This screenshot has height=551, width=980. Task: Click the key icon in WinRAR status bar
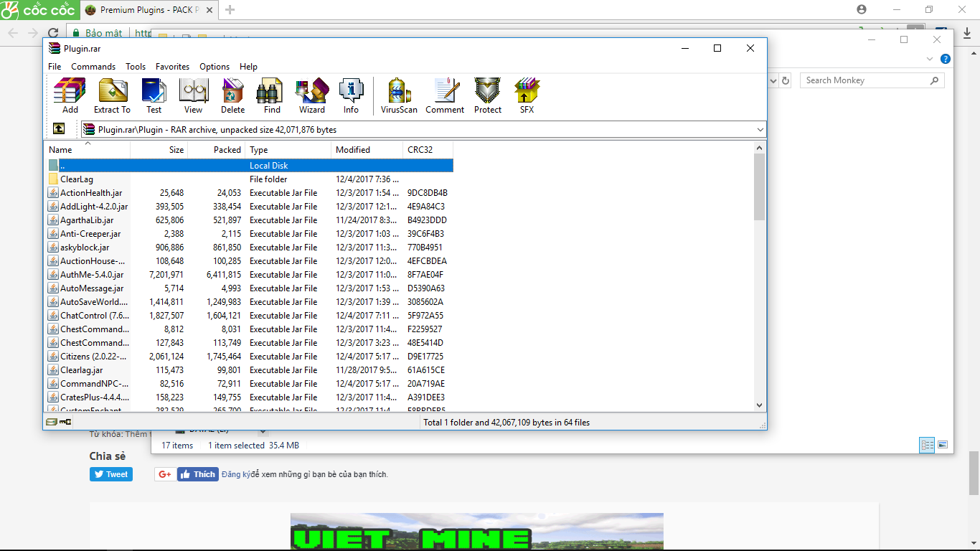tap(65, 422)
